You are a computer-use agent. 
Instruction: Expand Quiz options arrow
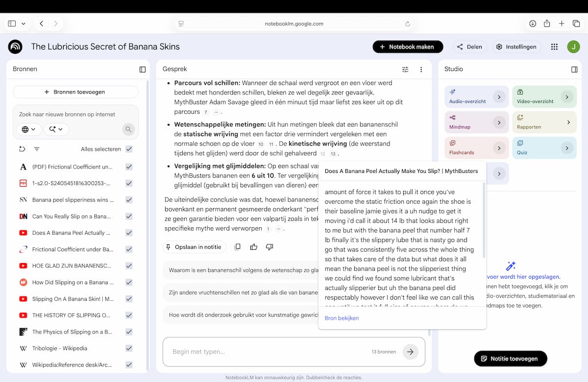point(567,148)
